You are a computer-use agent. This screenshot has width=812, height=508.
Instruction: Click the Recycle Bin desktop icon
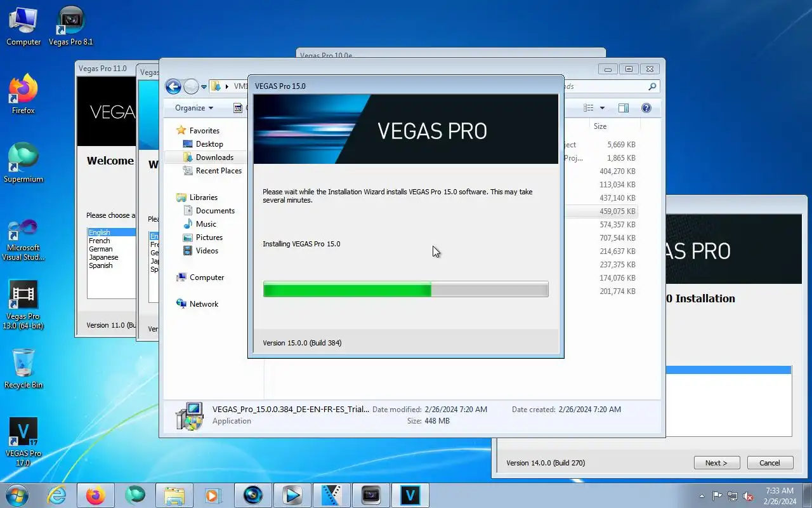23,368
